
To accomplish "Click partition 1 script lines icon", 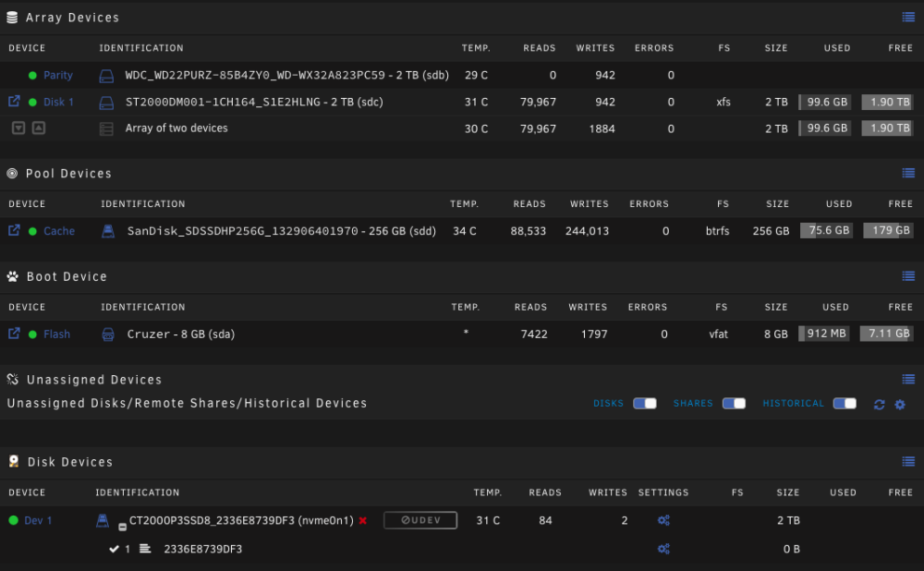I will point(145,549).
